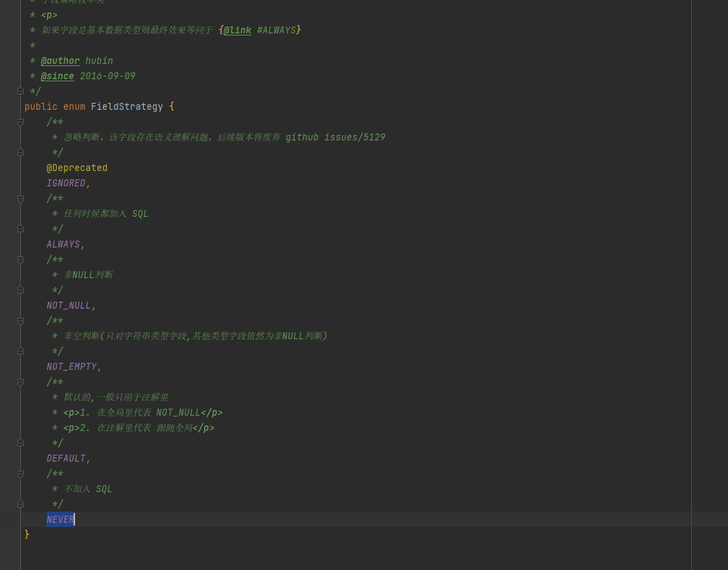
Task: Click the @since Javadoc tag
Action: click(57, 76)
